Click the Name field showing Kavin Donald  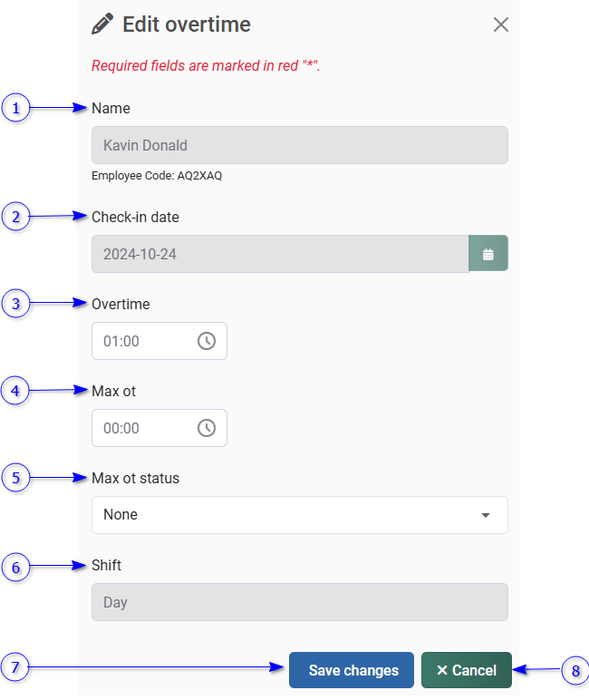[x=299, y=145]
